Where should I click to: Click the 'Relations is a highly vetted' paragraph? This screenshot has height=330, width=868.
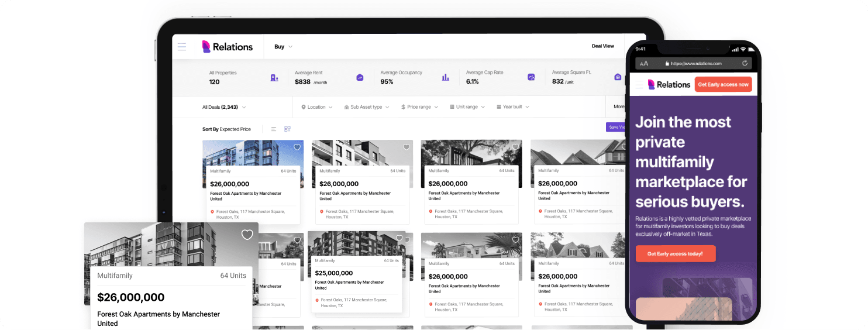point(694,226)
